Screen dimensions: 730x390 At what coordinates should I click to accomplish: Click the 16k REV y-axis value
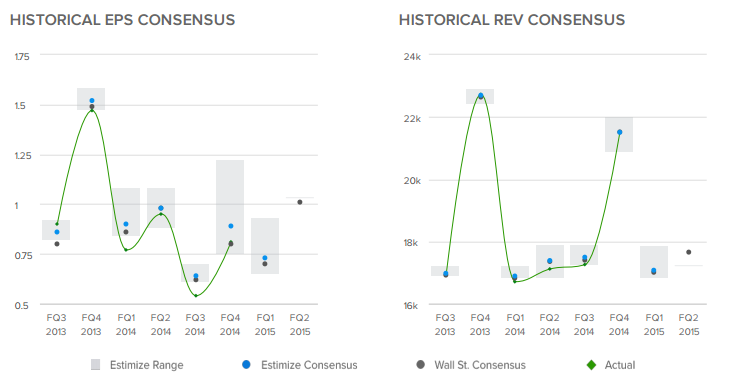point(412,306)
